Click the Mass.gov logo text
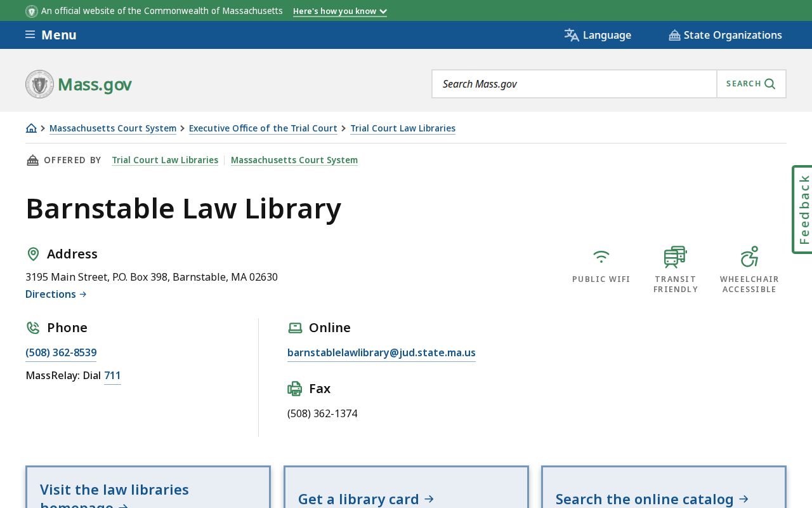 95,84
